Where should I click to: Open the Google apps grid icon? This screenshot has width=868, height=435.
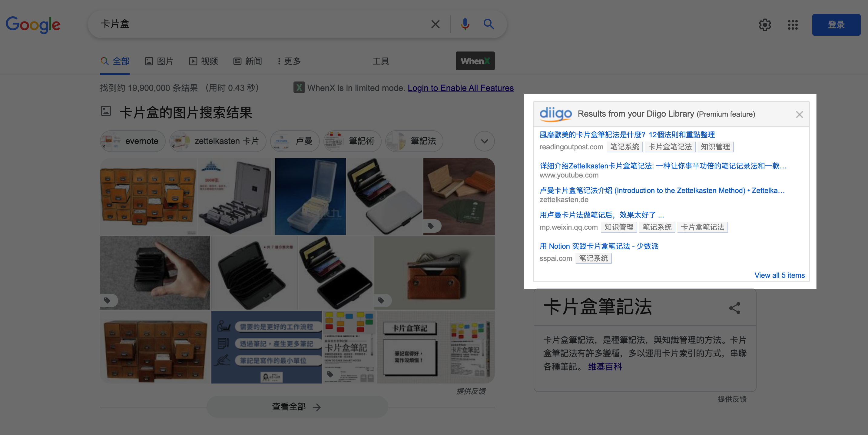793,25
